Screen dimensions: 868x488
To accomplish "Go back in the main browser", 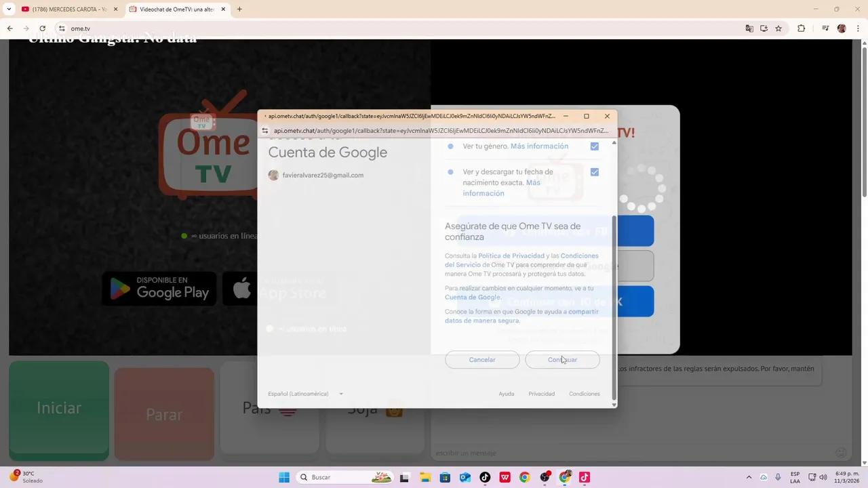I will [9, 28].
